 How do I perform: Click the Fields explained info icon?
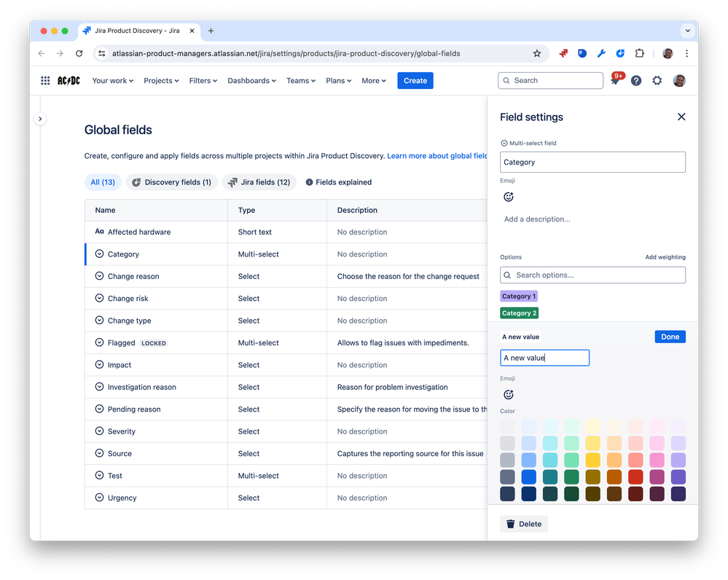click(309, 182)
